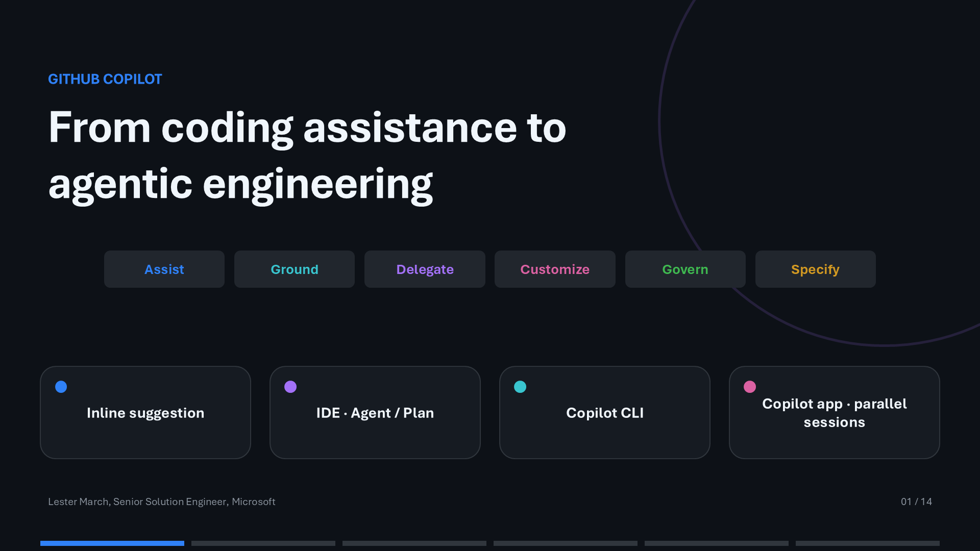The width and height of the screenshot is (980, 551).
Task: Select the Ground pill
Action: [x=294, y=269]
